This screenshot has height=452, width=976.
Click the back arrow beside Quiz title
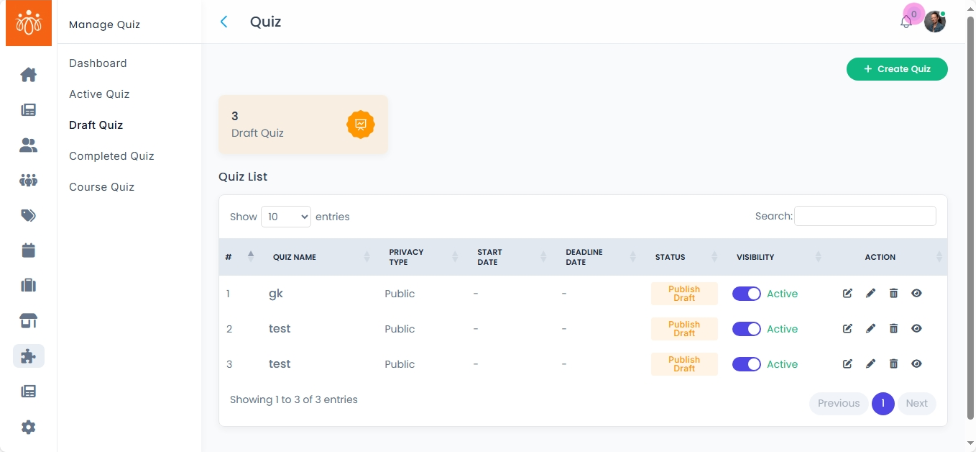point(224,22)
